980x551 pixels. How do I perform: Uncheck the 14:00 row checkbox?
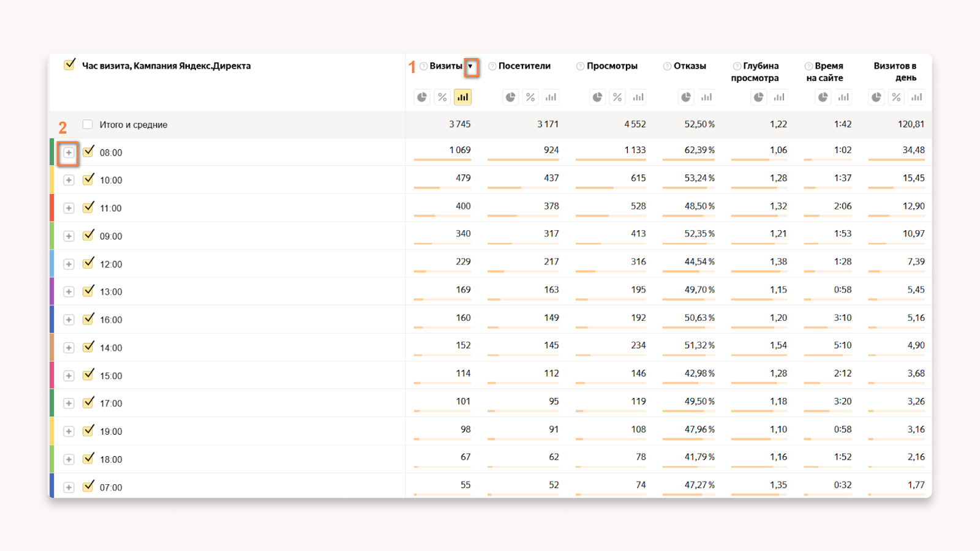(88, 347)
